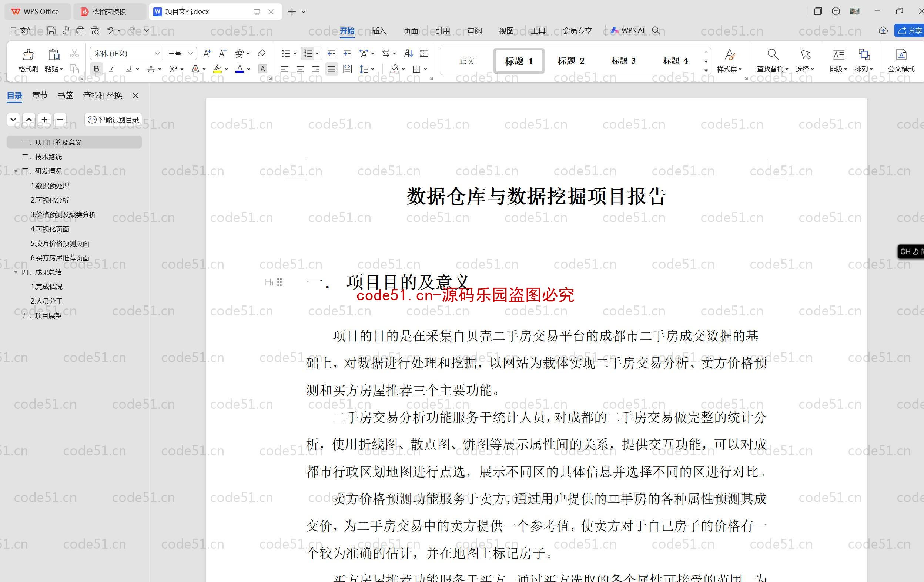Click the Smart Recognize TOC (智能识别目录) button

(113, 120)
